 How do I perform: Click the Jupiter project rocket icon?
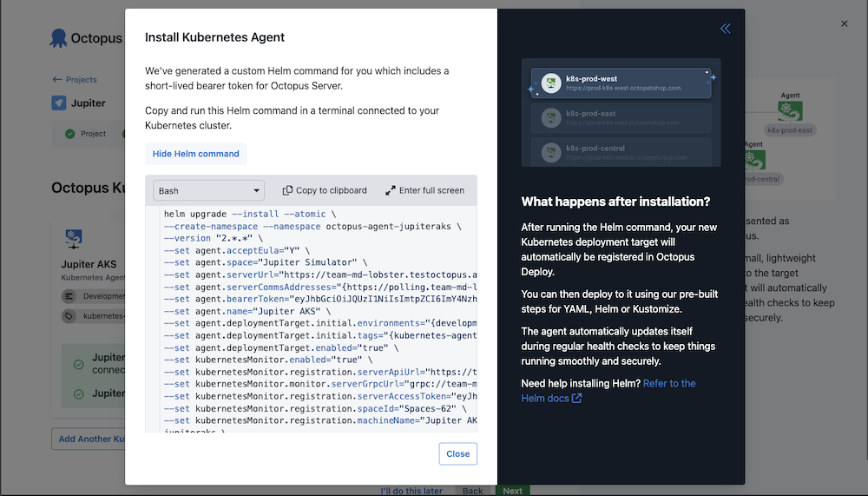point(59,103)
